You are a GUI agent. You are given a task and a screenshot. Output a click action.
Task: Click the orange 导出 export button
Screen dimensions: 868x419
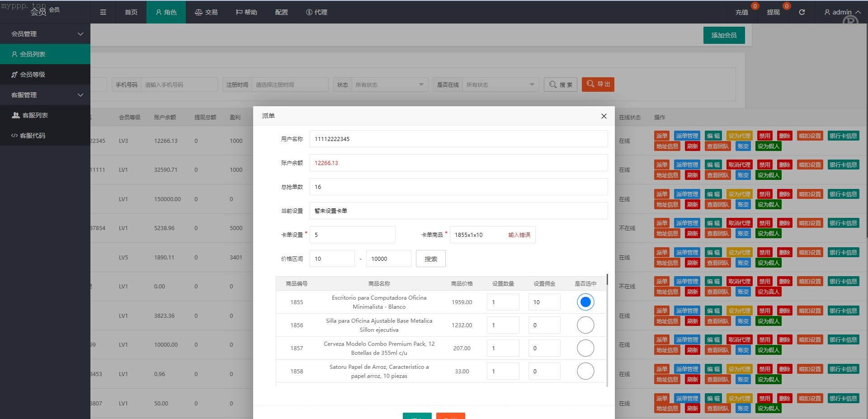click(598, 84)
